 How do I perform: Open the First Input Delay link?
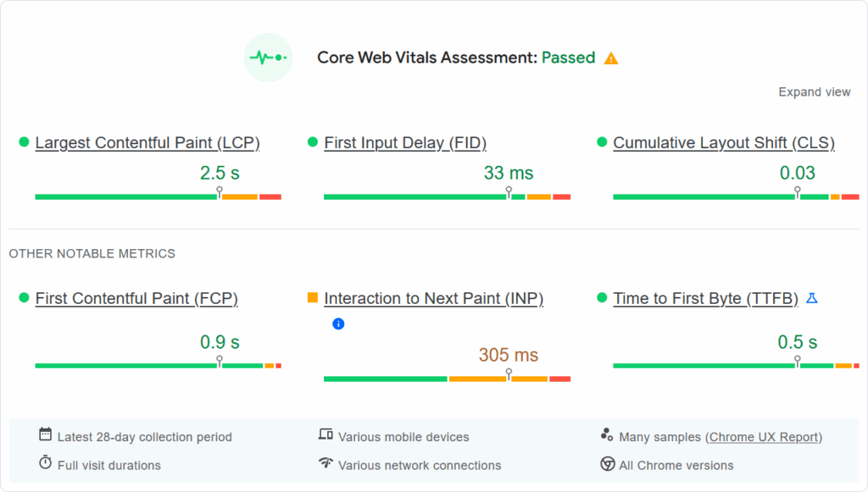coord(405,142)
